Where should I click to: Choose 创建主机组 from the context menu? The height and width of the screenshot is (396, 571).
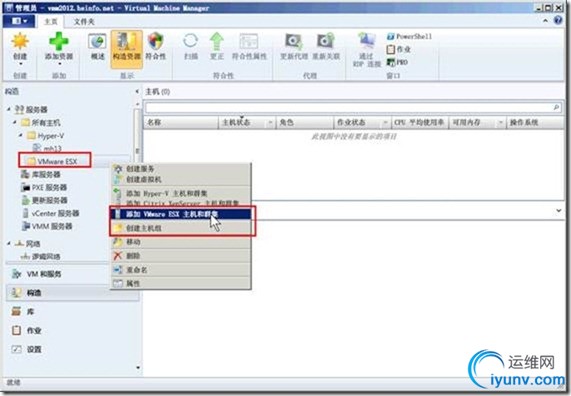point(180,228)
